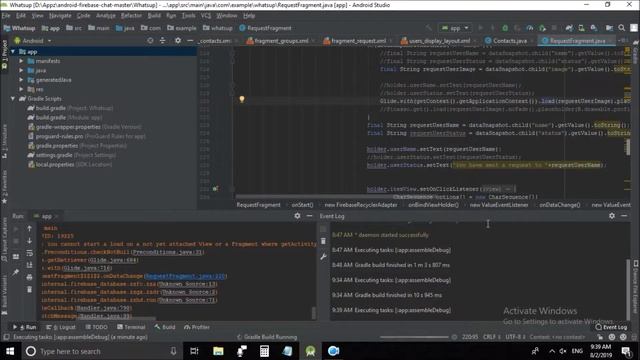This screenshot has height=360, width=640.
Task: Click the trash icon in Event Log
Action: pos(323,241)
